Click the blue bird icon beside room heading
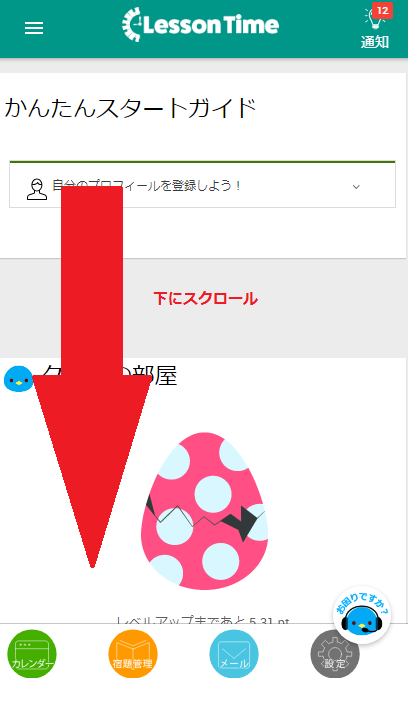 pyautogui.click(x=18, y=379)
